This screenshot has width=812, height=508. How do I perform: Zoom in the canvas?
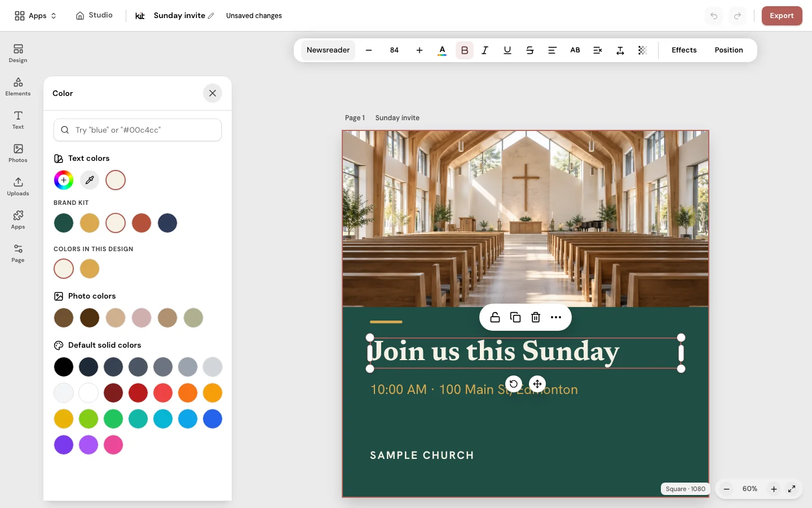click(774, 489)
